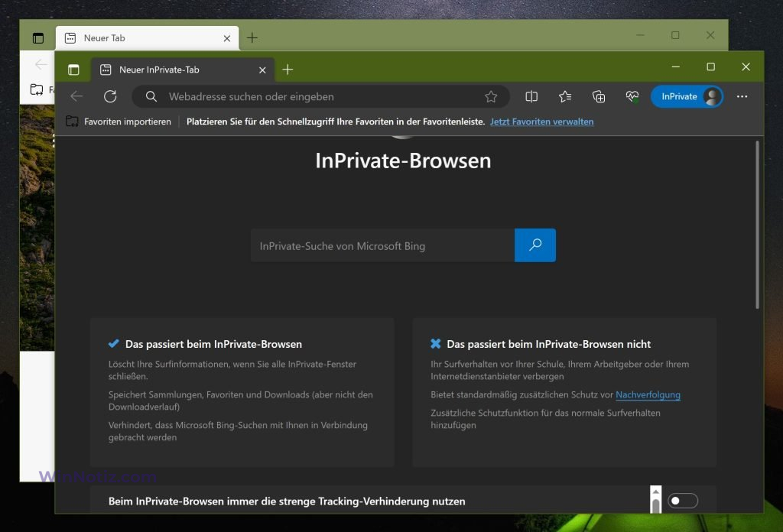Add the page to Collections
The height and width of the screenshot is (532, 783).
(599, 96)
